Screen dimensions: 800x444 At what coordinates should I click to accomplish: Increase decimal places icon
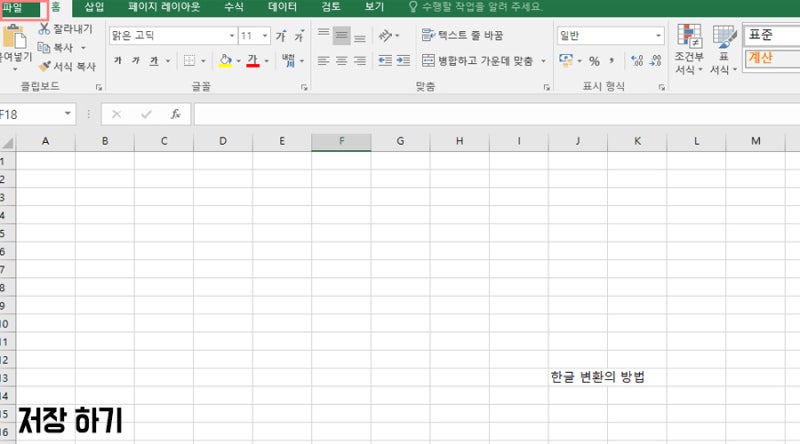(x=637, y=61)
